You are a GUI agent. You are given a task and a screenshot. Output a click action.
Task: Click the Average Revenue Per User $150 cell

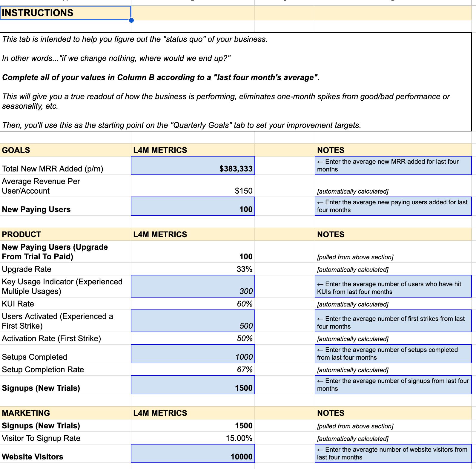point(193,186)
